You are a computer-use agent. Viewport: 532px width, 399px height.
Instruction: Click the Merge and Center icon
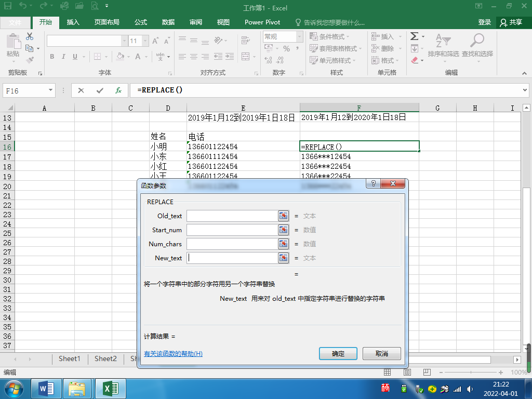click(246, 56)
